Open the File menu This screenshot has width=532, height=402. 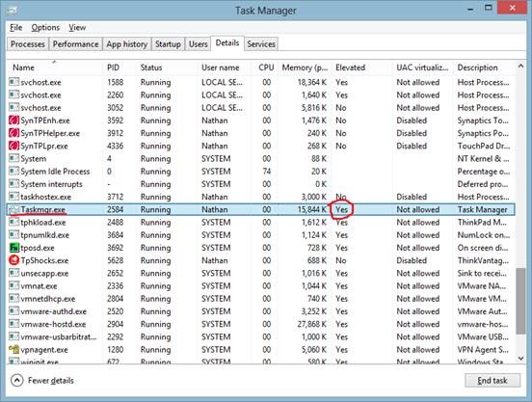[x=16, y=28]
